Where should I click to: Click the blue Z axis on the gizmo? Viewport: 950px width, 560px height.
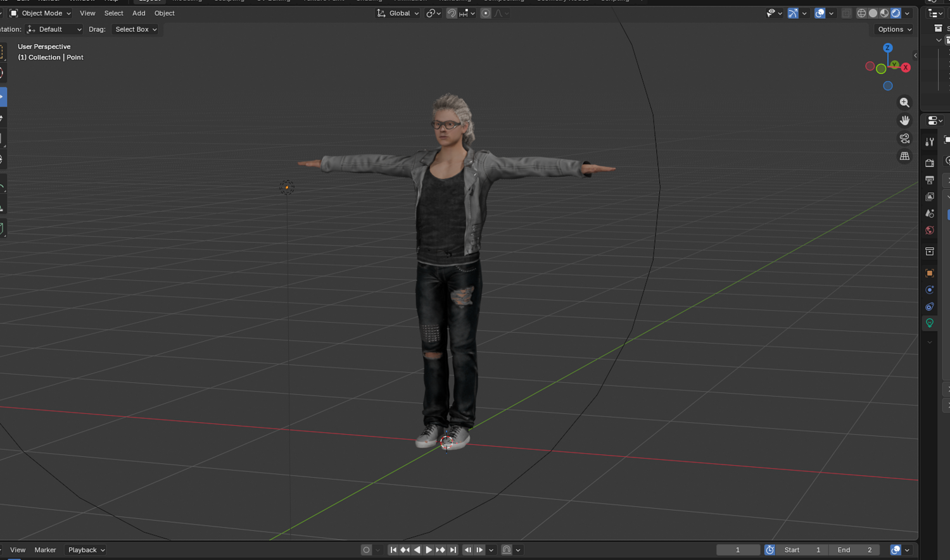888,48
